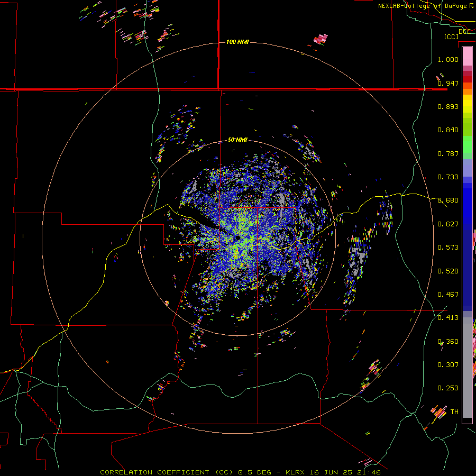This screenshot has height=476, width=476.
Task: Click the pink top segment of the color bar
Action: 467,56
